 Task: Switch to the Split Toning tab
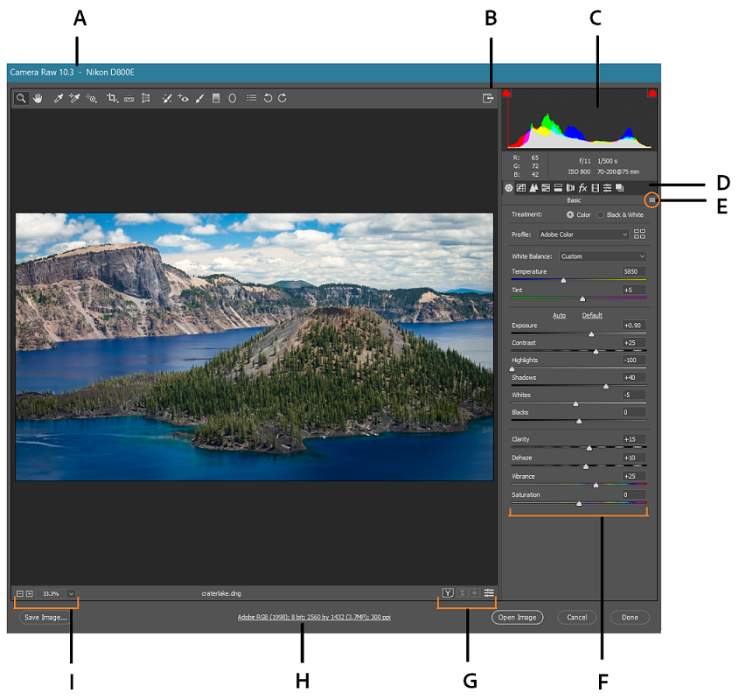(558, 188)
